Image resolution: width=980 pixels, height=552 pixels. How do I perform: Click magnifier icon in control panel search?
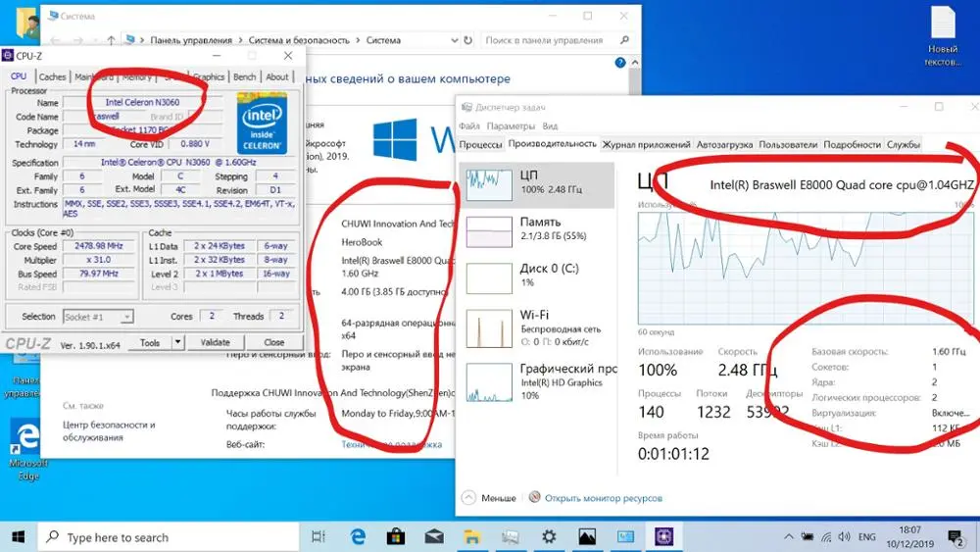623,40
